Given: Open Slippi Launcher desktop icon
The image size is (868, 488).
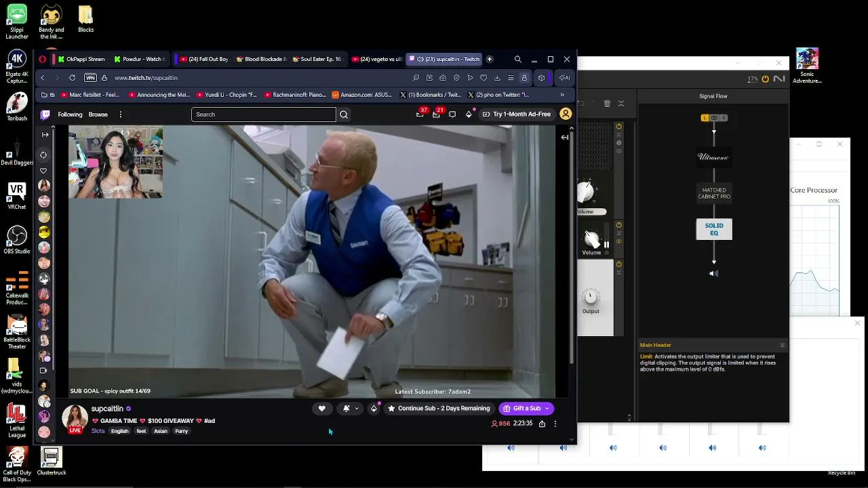Looking at the screenshot, I should pyautogui.click(x=17, y=22).
